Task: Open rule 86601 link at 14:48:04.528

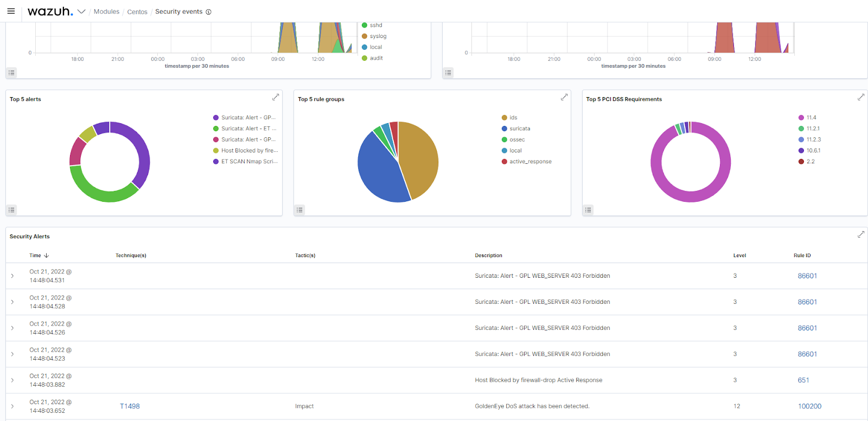Action: tap(807, 302)
